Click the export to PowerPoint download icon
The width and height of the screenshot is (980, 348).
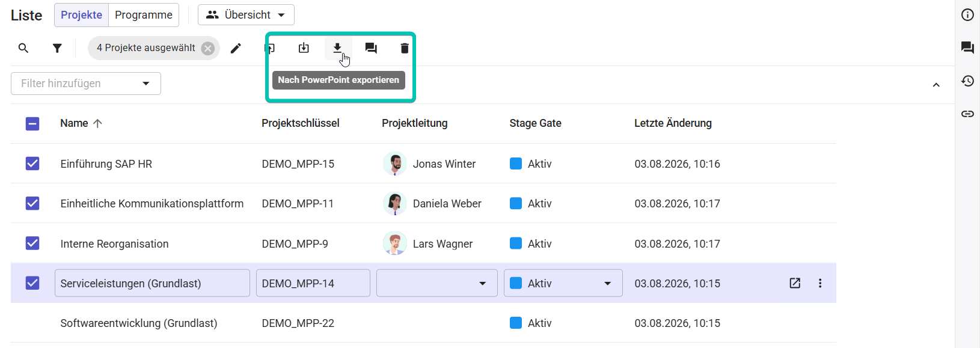click(x=337, y=48)
